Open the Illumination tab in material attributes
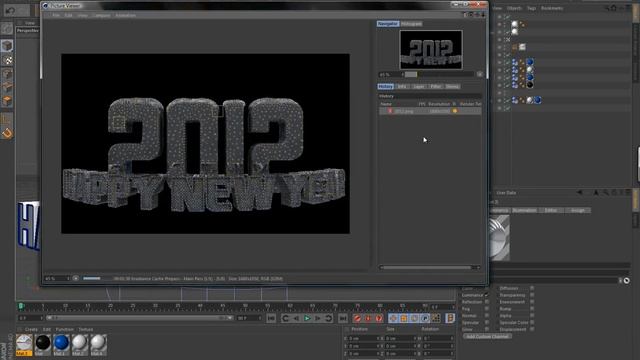This screenshot has height=360, width=640. (x=524, y=210)
